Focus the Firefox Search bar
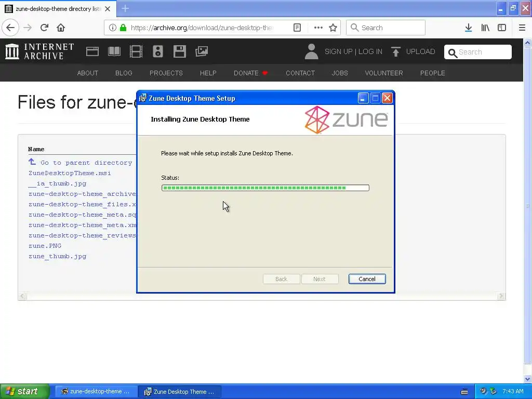 [x=385, y=28]
